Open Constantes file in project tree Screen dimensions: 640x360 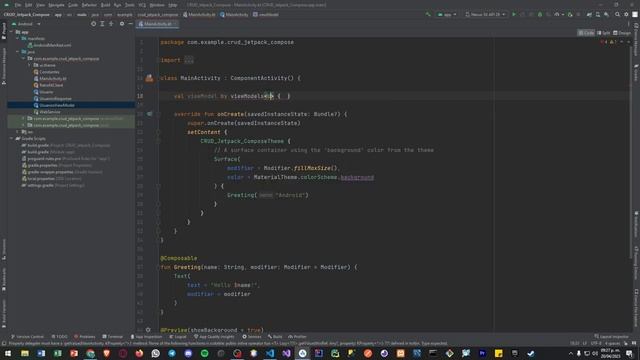point(47,72)
